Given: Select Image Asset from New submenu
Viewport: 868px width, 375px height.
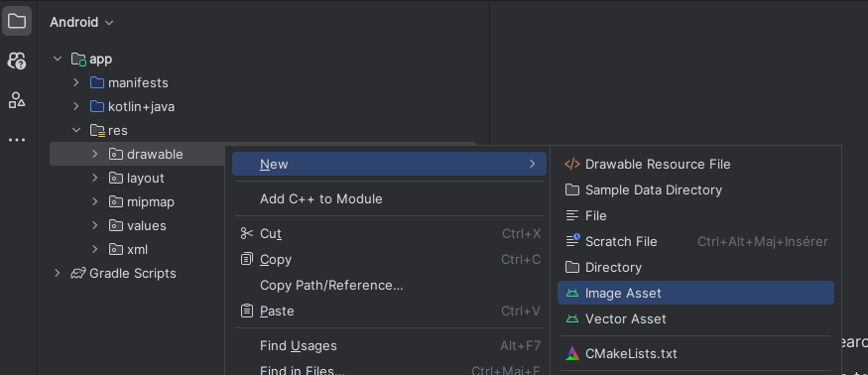Looking at the screenshot, I should tap(695, 293).
